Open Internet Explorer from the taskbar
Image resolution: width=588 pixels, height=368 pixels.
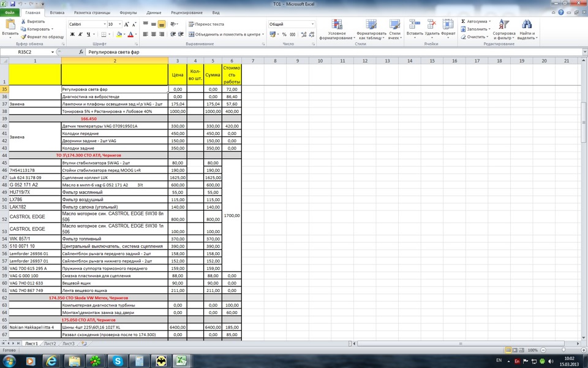point(51,361)
